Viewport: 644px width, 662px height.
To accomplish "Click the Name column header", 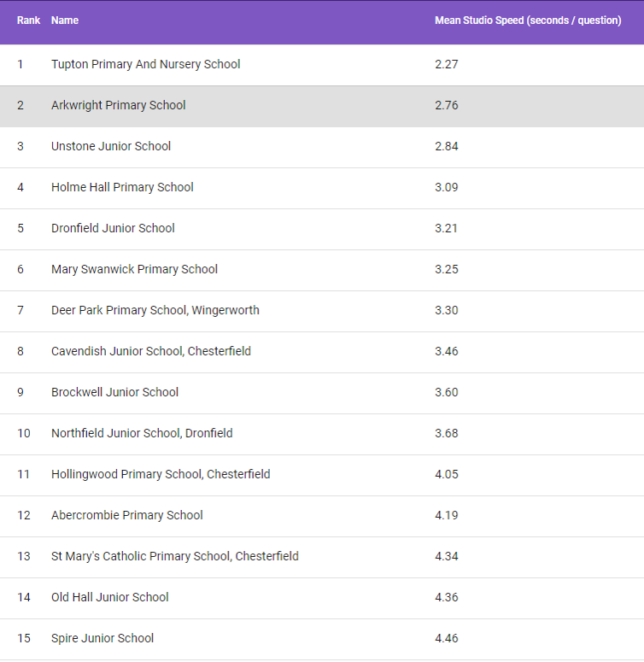I will tap(65, 21).
